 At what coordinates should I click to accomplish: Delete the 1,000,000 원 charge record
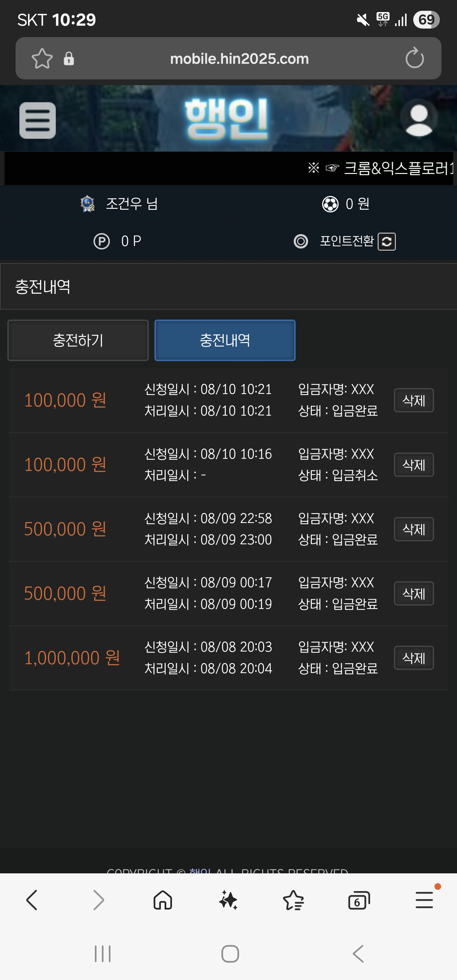[x=414, y=658]
